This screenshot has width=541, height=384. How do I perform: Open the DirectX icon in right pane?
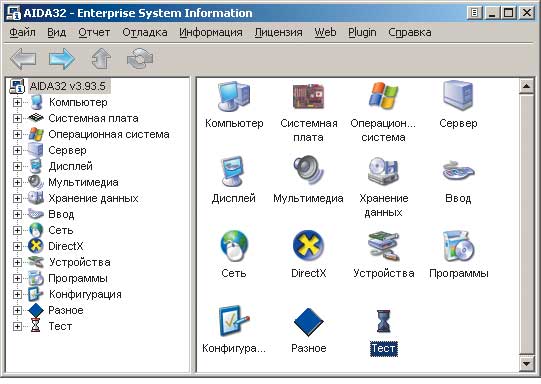click(308, 246)
